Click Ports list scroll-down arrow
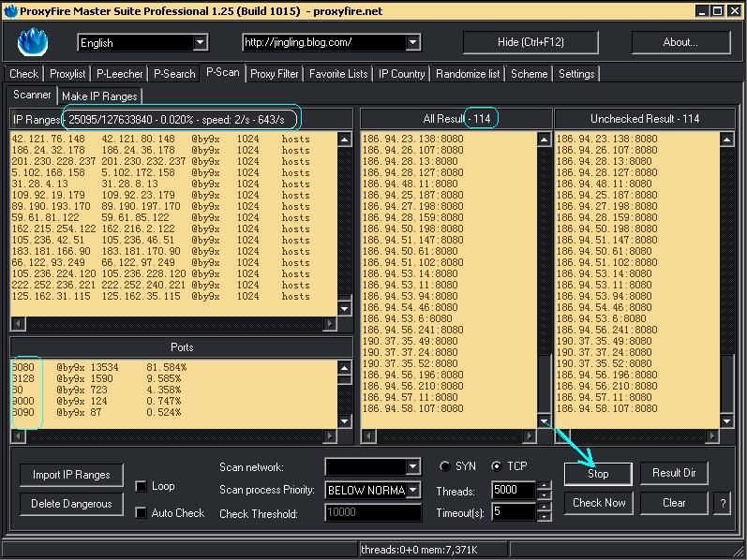 344,421
